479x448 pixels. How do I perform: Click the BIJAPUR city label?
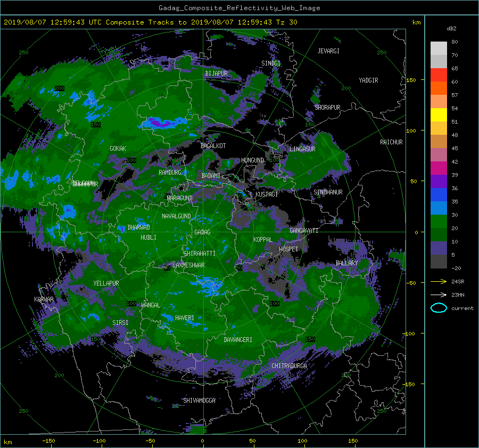click(x=216, y=74)
